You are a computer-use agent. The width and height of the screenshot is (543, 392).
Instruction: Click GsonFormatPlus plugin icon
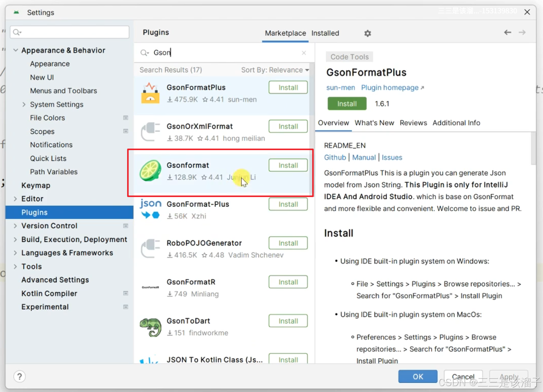coord(150,93)
